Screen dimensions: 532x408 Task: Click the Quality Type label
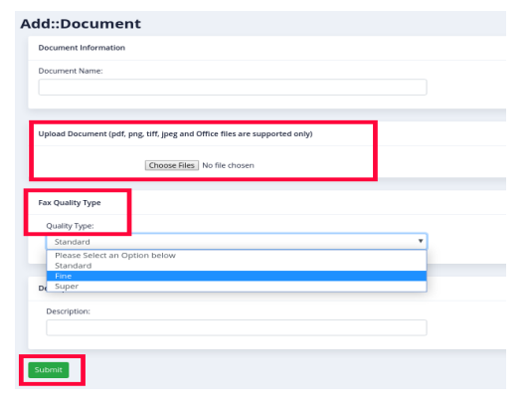(x=70, y=226)
